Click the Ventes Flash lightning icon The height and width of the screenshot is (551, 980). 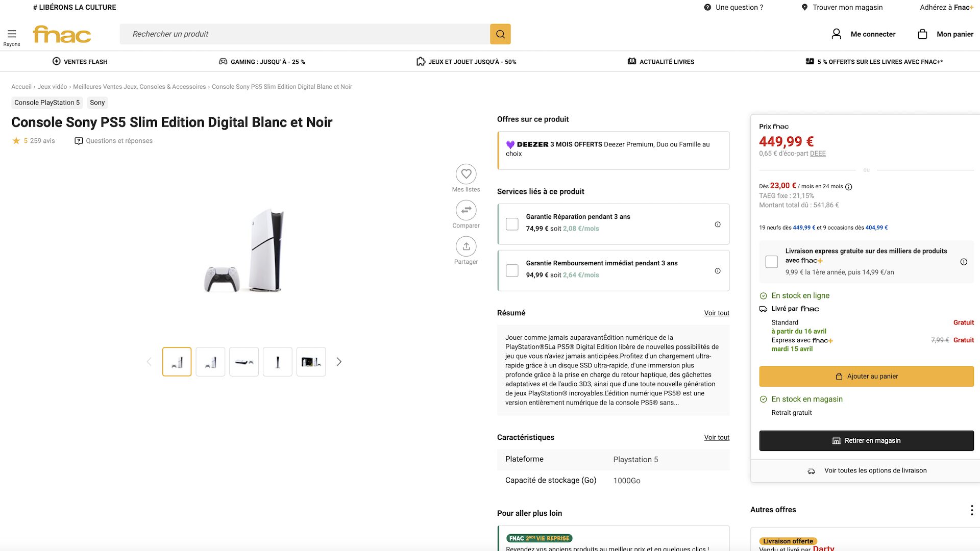[x=57, y=61]
